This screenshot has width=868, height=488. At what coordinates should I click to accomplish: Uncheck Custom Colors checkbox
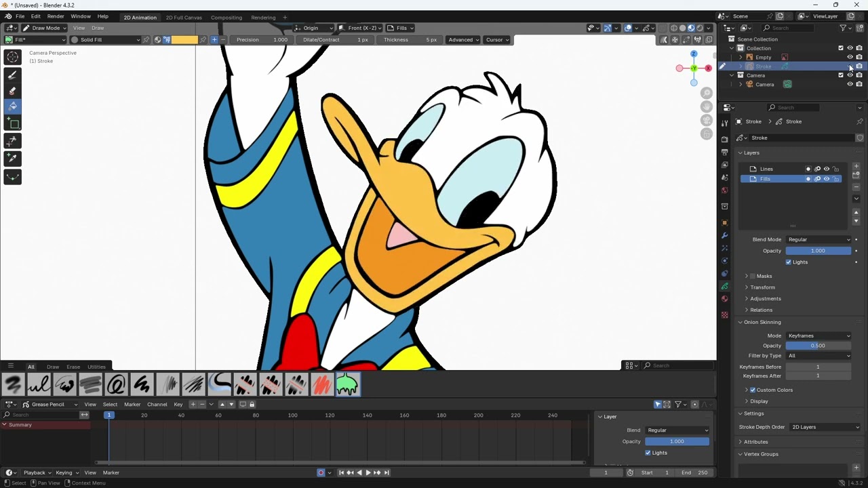point(753,390)
